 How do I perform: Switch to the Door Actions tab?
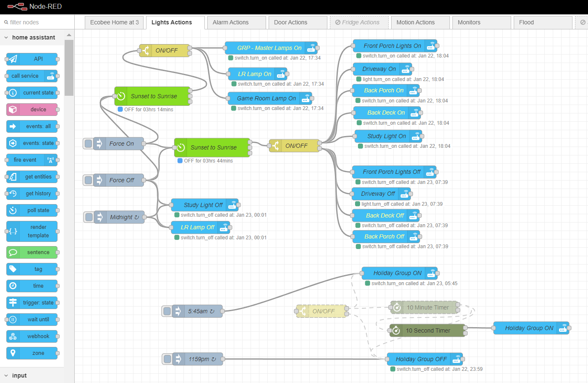point(298,22)
